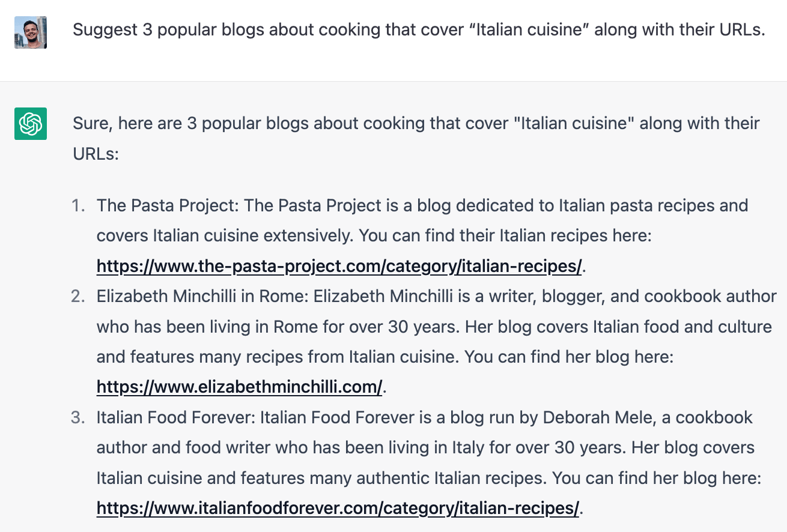The height and width of the screenshot is (532, 787).
Task: Click "The Pasta Project:" title in item one
Action: [168, 205]
